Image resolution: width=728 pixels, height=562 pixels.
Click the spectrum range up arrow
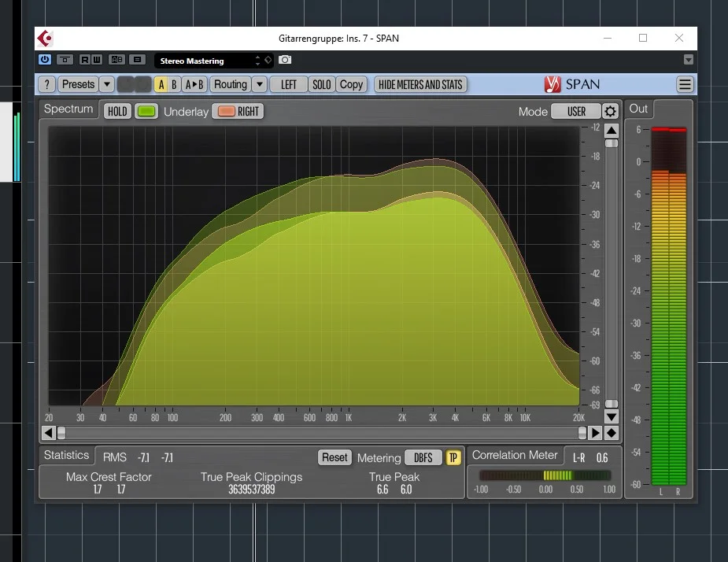pos(612,131)
